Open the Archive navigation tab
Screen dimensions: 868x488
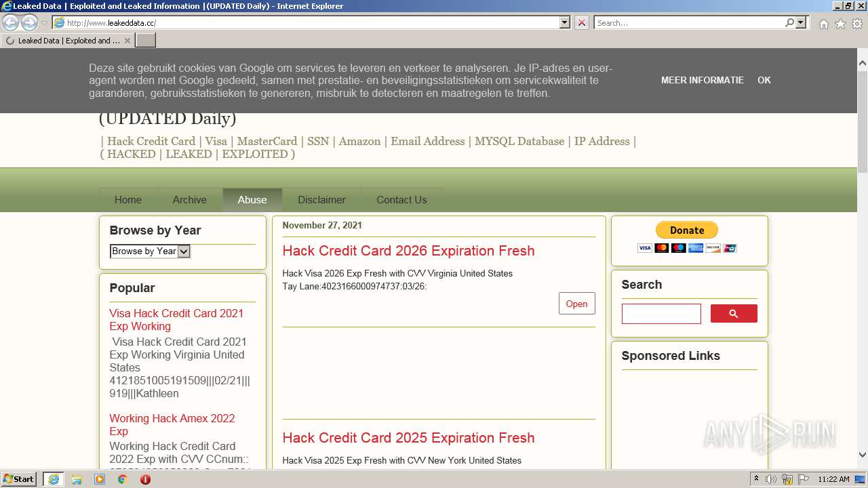(189, 200)
